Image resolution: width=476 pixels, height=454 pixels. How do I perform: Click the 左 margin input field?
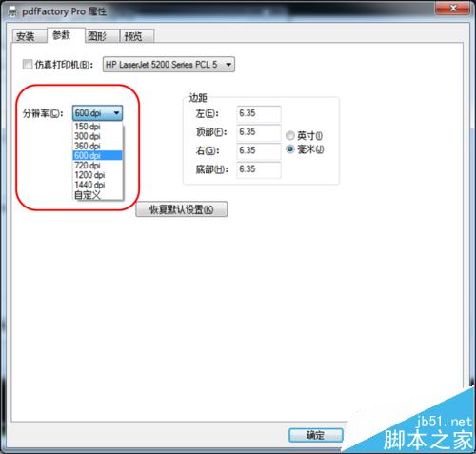tap(259, 113)
